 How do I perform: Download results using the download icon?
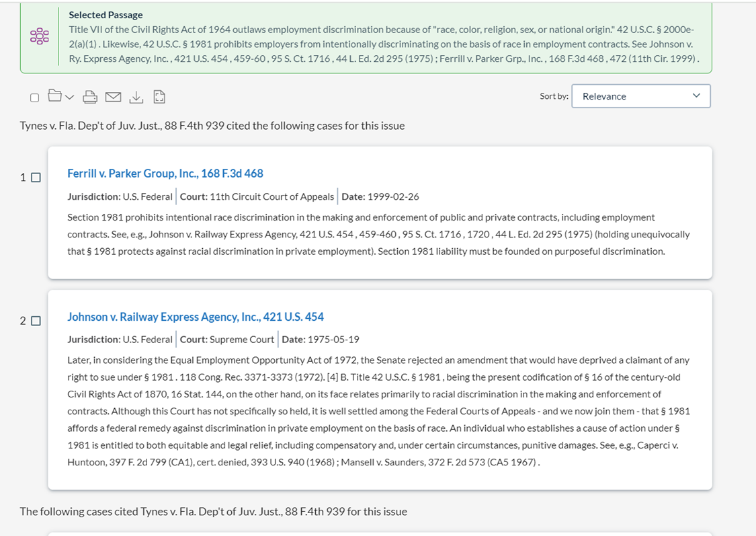[136, 97]
